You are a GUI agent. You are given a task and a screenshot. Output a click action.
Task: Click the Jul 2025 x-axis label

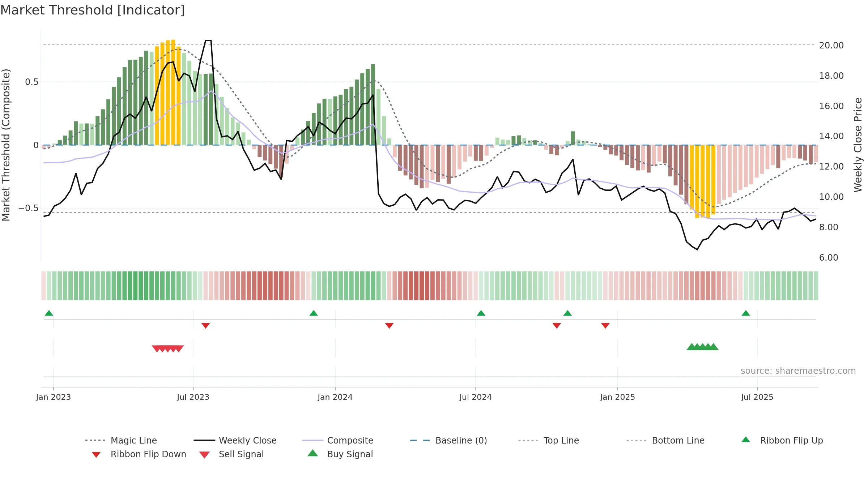click(757, 397)
